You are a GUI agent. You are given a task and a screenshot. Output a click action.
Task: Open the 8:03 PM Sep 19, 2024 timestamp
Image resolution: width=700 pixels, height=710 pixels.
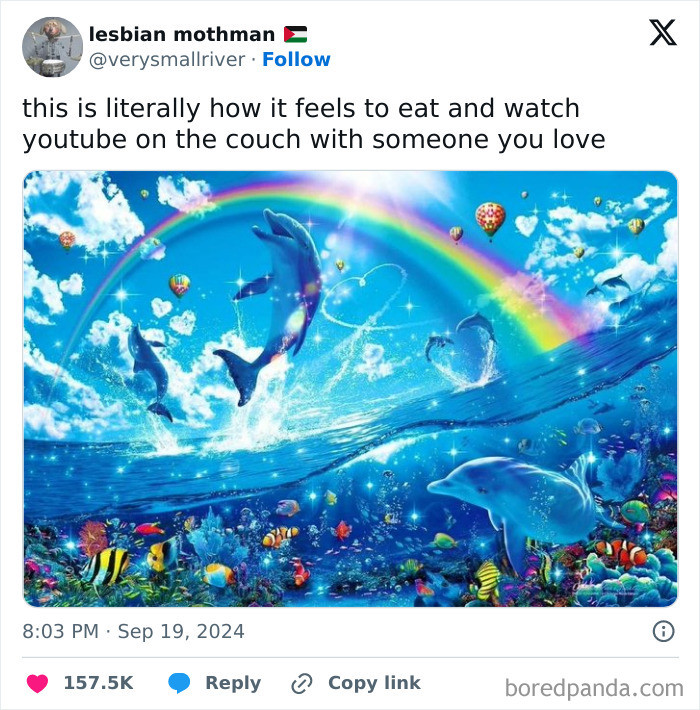(133, 631)
